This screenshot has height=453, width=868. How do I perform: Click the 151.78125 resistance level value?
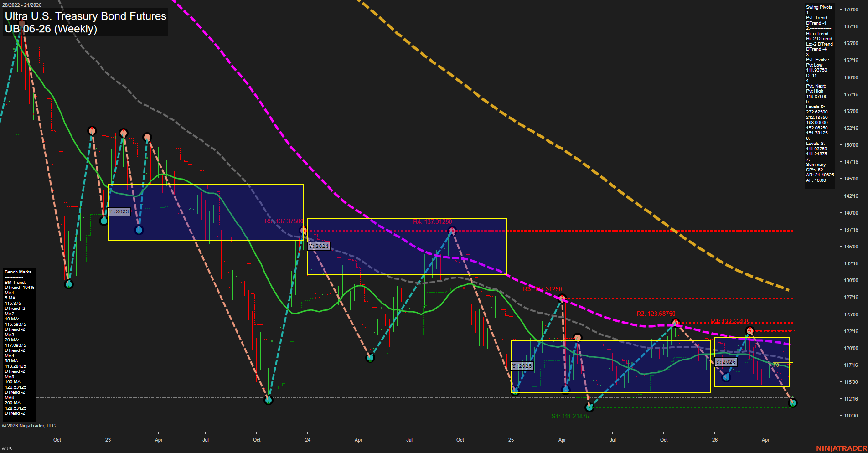[817, 133]
